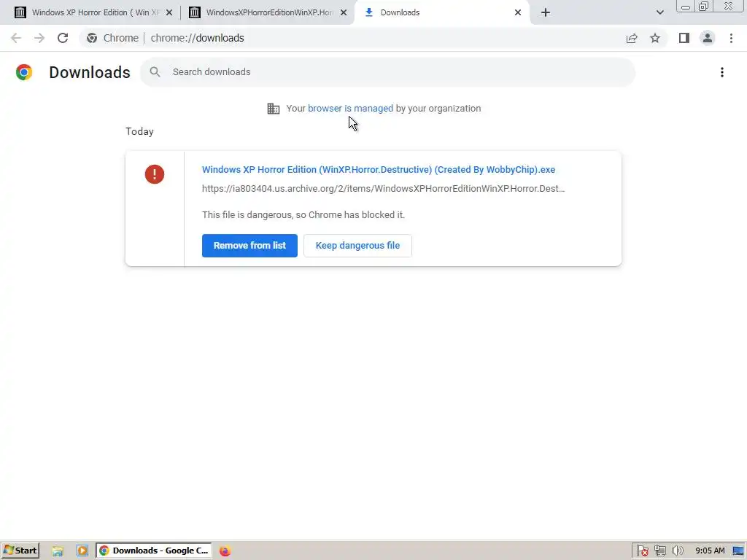Viewport: 747px width, 560px height.
Task: Click the browser forward arrow
Action: point(39,38)
